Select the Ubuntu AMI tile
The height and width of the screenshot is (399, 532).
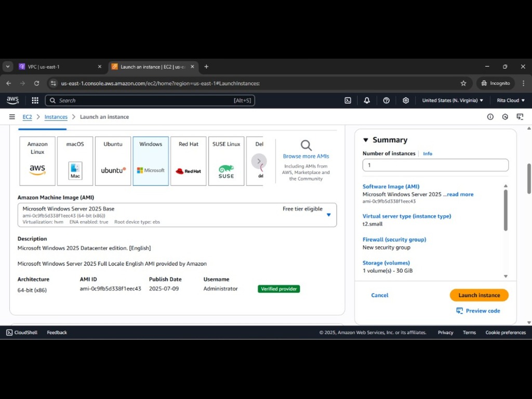click(x=113, y=161)
